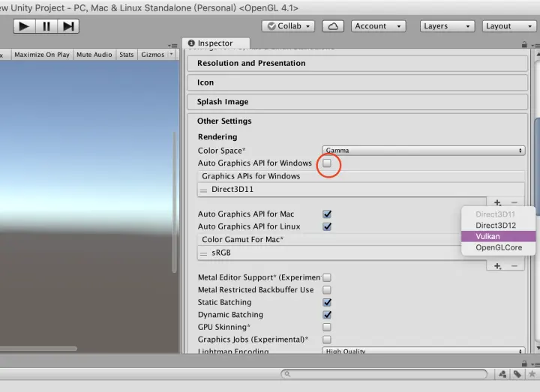540x392 pixels.
Task: Click the sRGB row drag handle
Action: (x=203, y=253)
